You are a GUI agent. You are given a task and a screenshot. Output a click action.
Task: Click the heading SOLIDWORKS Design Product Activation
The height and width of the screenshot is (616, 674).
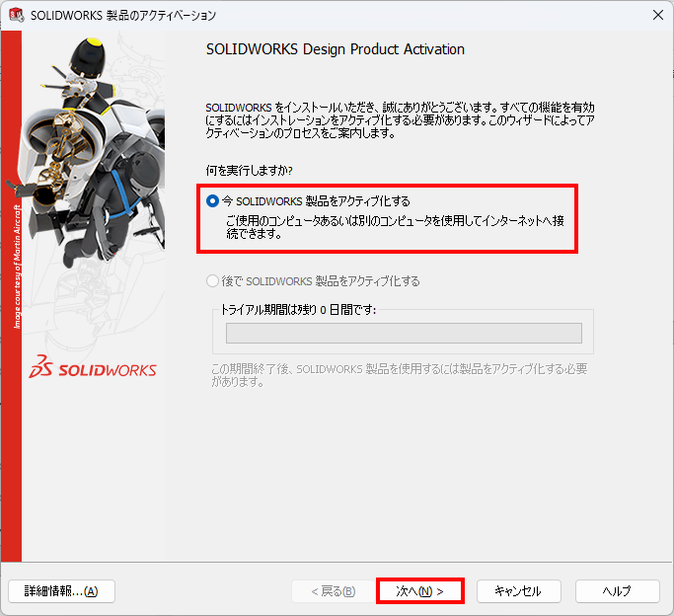click(336, 49)
